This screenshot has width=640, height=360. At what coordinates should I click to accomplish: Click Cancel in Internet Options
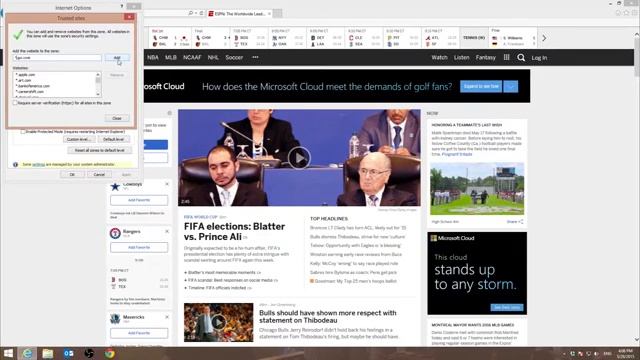pyautogui.click(x=99, y=175)
